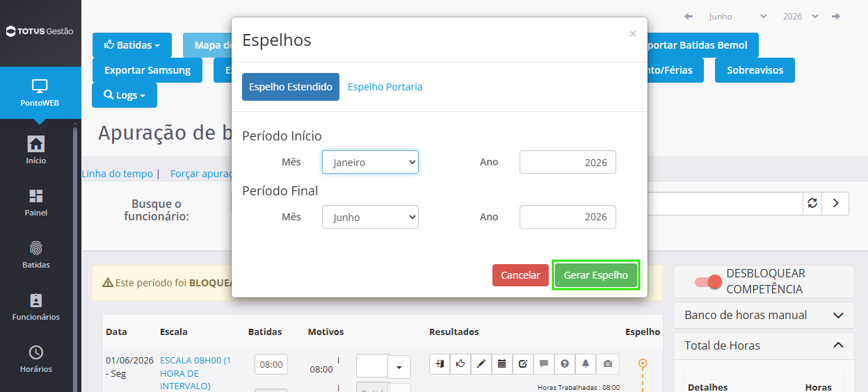Click the pencil edit icon in Resultados

(481, 364)
